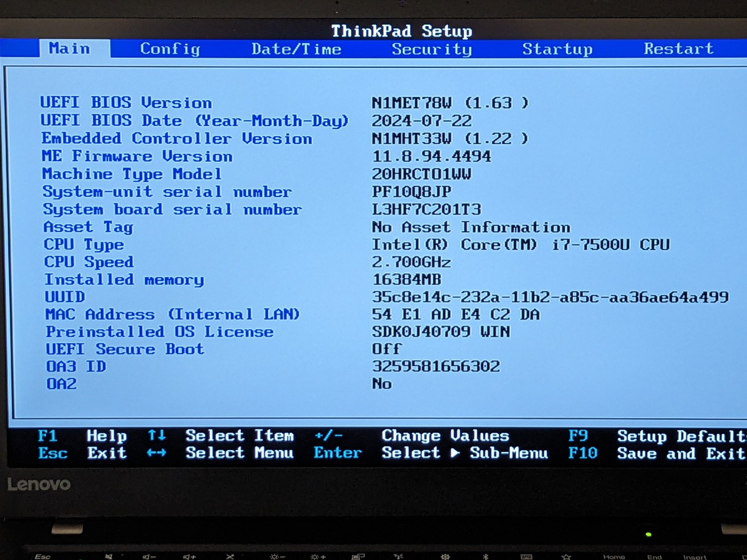Select the OA2 value No

point(382,384)
